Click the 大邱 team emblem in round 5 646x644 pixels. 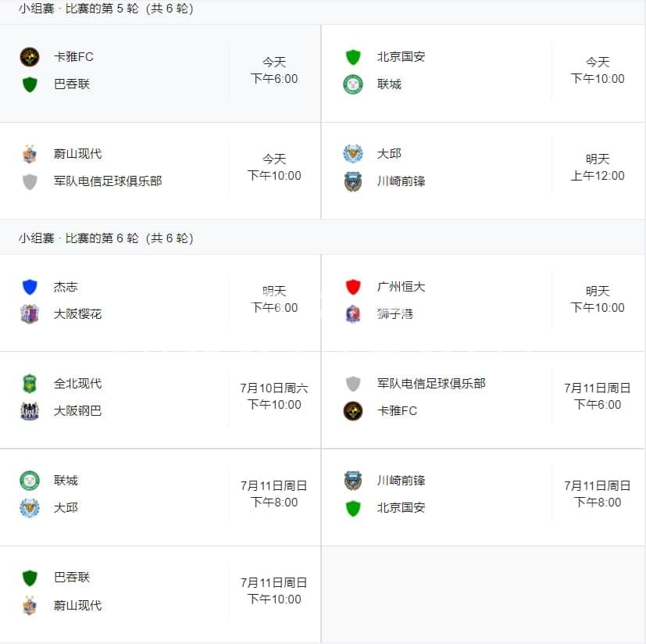[x=353, y=154]
